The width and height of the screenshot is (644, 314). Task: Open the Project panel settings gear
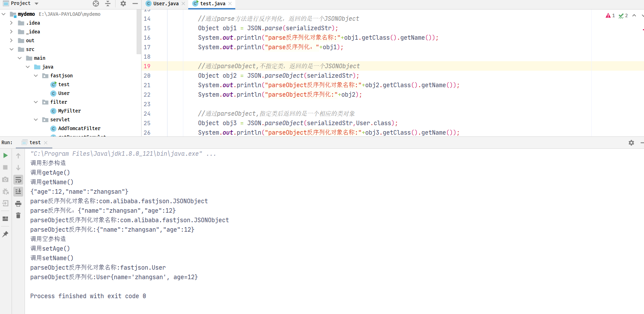click(x=123, y=4)
